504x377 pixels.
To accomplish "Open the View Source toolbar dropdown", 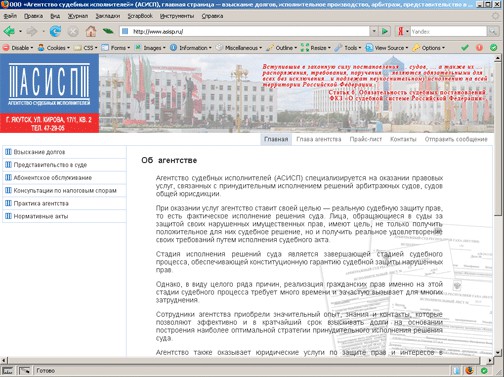I will [387, 48].
